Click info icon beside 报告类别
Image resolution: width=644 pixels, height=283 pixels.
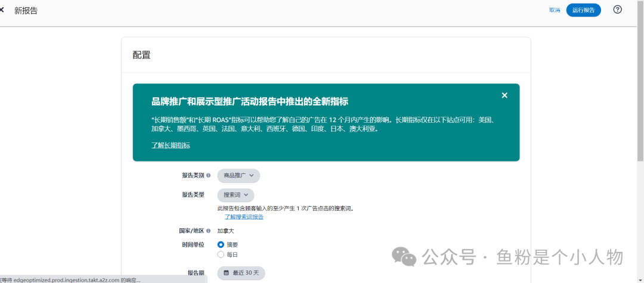[x=208, y=175]
